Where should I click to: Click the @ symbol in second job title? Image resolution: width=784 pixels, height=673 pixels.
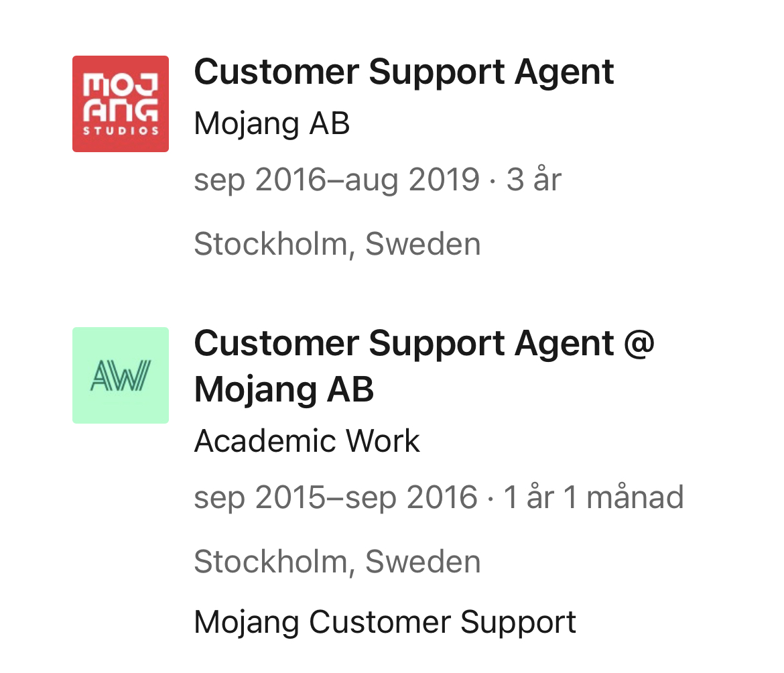(639, 344)
